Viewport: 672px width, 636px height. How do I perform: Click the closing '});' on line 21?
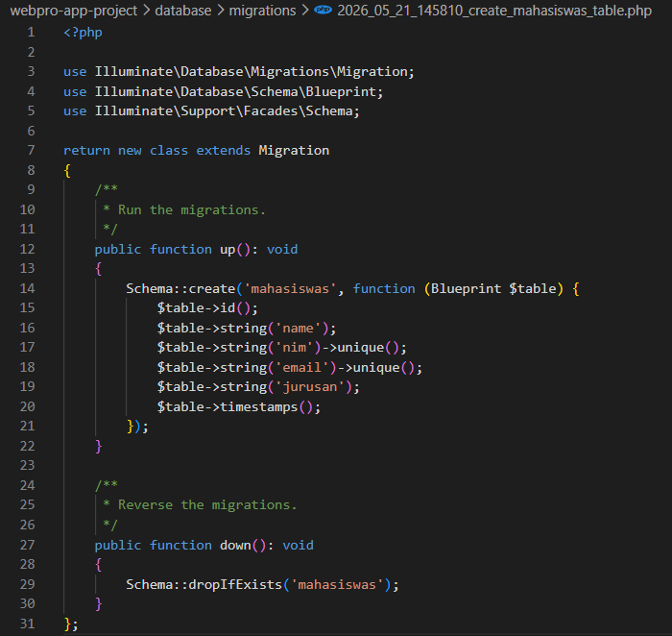click(137, 427)
